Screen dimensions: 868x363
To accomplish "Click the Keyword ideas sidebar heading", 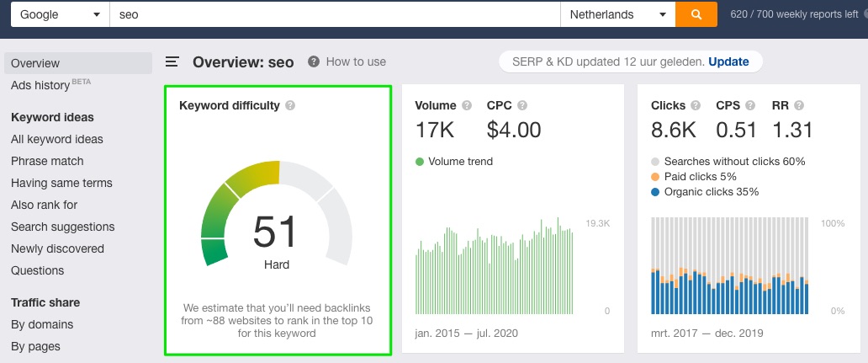I will tap(52, 117).
